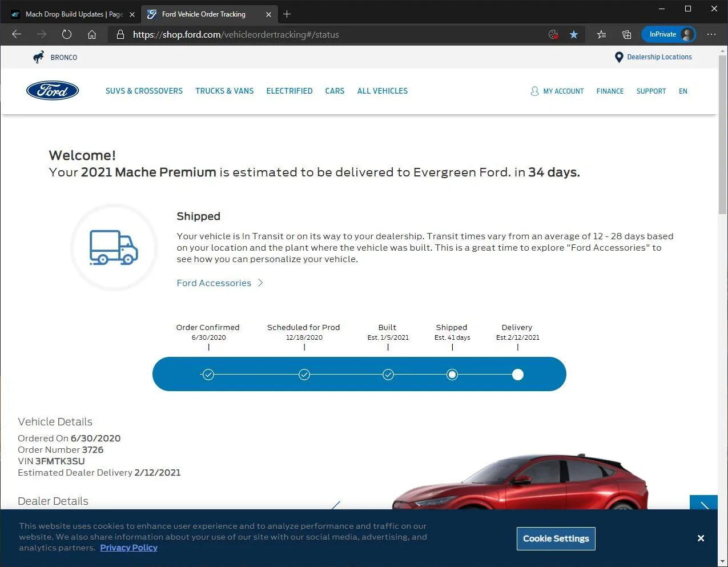Open the Ford Accessories link
The height and width of the screenshot is (567, 728).
(214, 283)
